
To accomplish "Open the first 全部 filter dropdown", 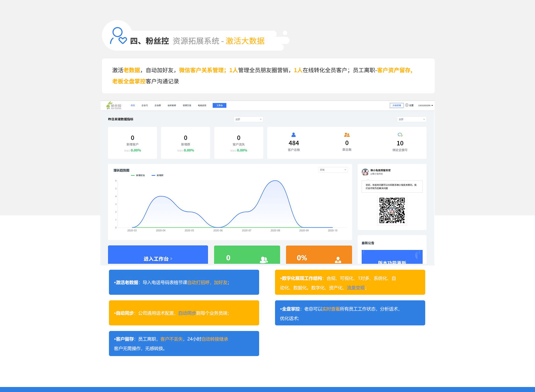I will [248, 119].
